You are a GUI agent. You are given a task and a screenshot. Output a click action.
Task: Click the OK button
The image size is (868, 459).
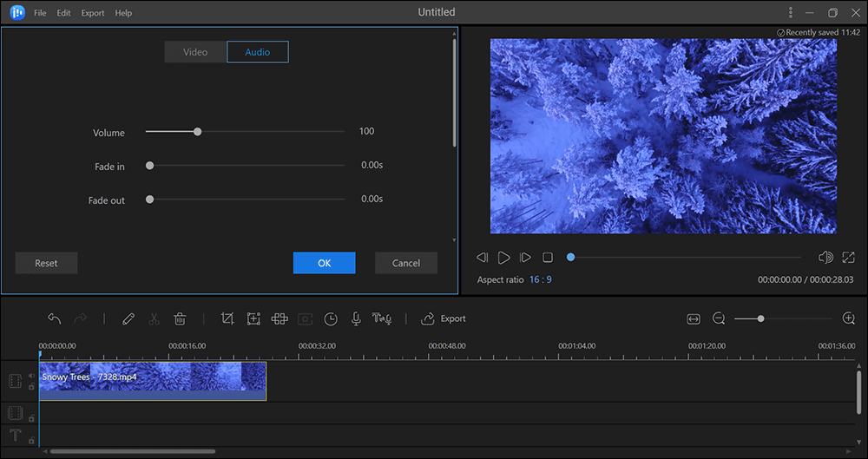(x=324, y=263)
